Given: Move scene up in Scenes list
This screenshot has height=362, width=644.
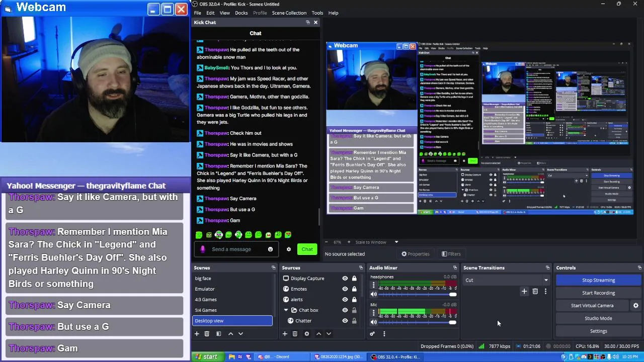Looking at the screenshot, I should click(230, 334).
